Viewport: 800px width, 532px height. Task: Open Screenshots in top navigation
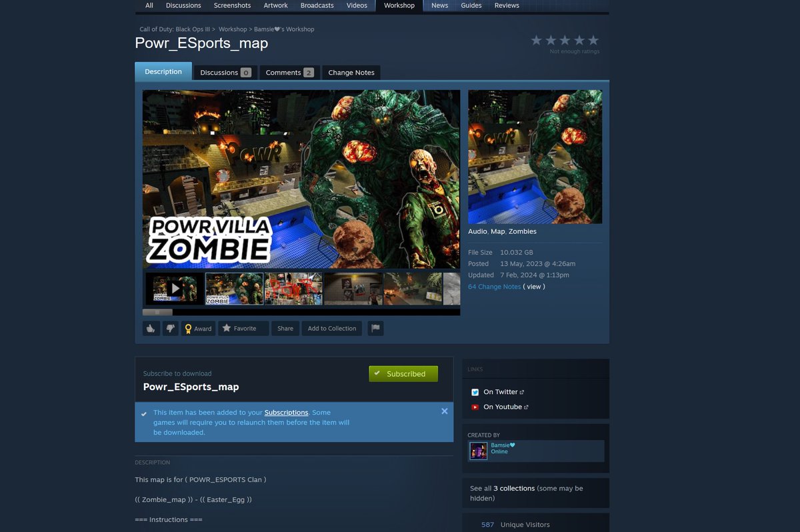tap(232, 5)
